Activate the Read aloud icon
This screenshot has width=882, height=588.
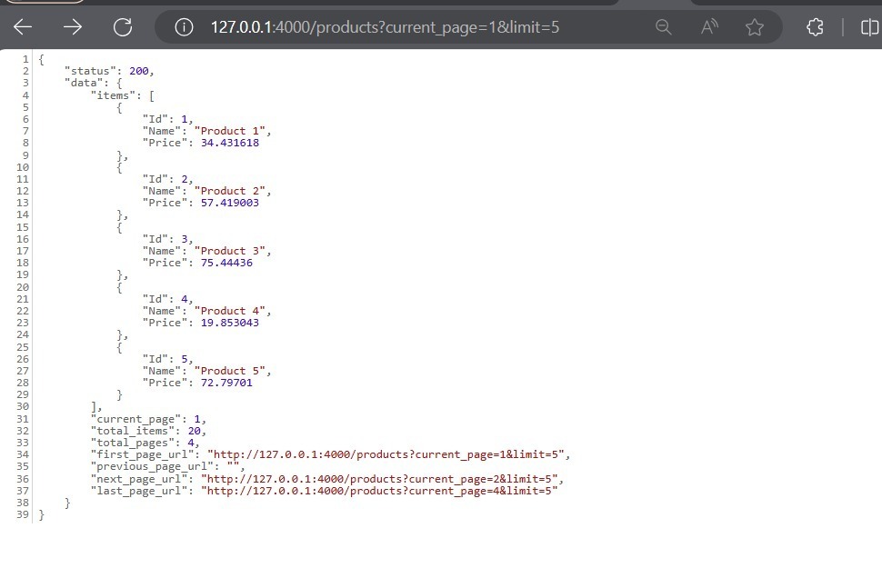pos(709,27)
